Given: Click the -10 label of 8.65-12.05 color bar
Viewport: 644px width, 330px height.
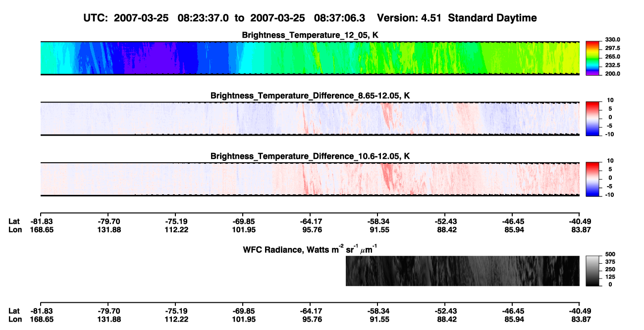Looking at the screenshot, I should tap(610, 134).
